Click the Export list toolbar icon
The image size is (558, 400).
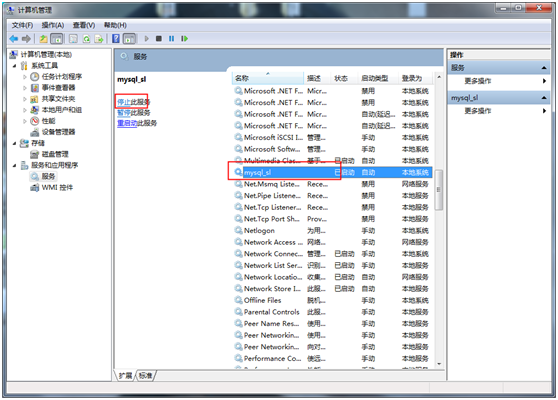[x=99, y=39]
